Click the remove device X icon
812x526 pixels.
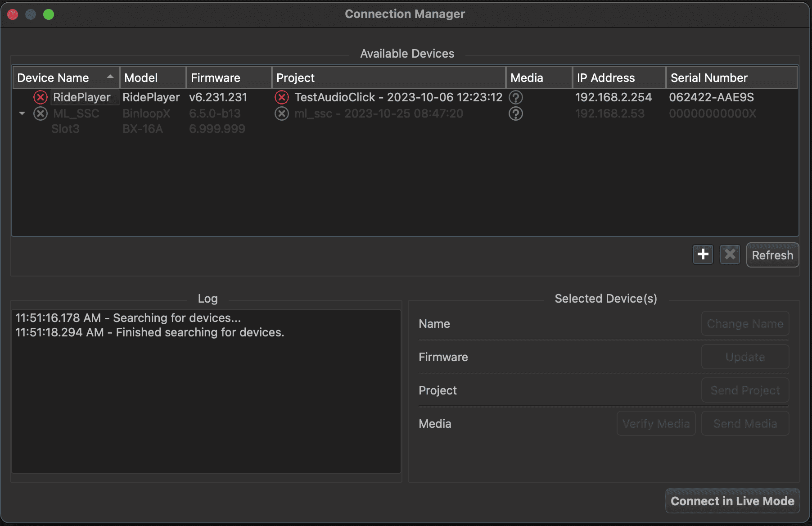click(730, 254)
